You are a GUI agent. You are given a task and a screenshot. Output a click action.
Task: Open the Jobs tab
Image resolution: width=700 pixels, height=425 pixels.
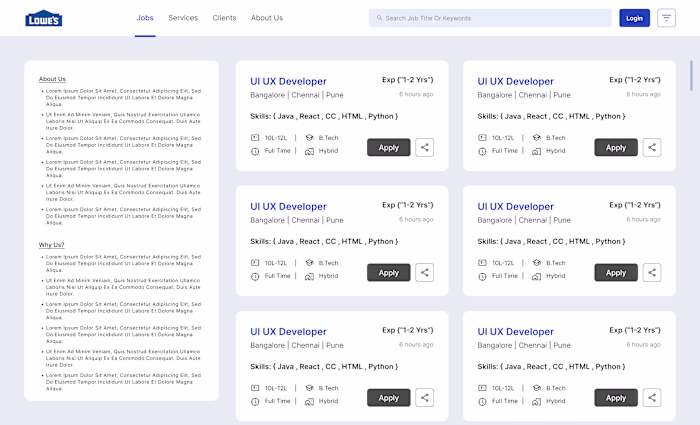coord(145,18)
